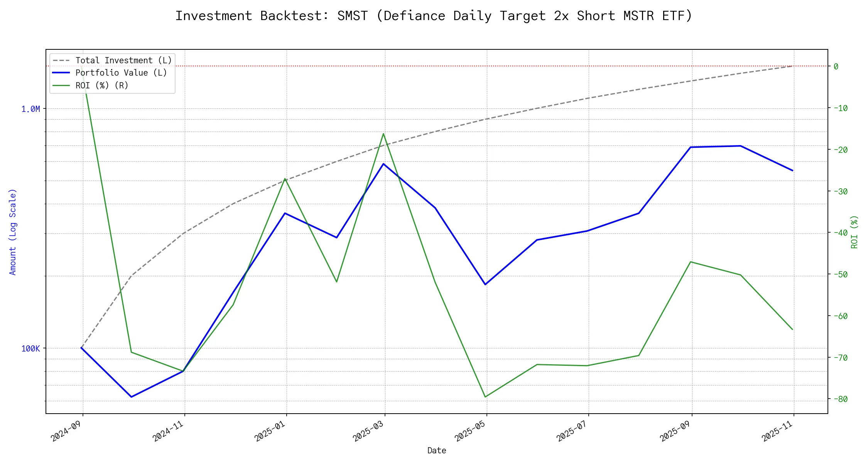
Task: Click the Portfolio Value legend entry
Action: 121,73
